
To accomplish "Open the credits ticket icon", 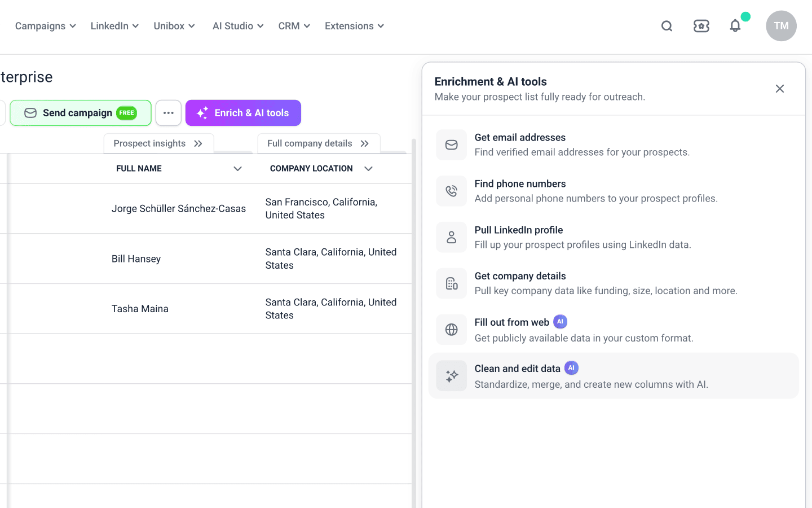I will (701, 26).
